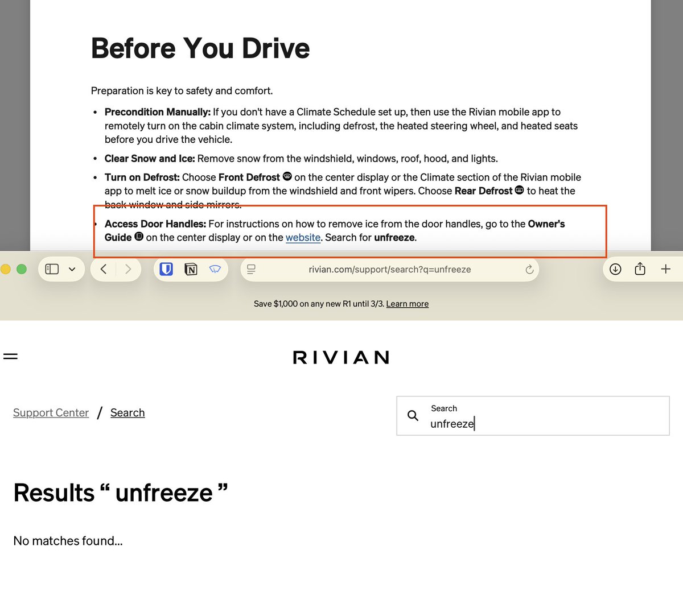Open a new tab with plus icon
Viewport: 683px width, 616px height.
[x=666, y=269]
